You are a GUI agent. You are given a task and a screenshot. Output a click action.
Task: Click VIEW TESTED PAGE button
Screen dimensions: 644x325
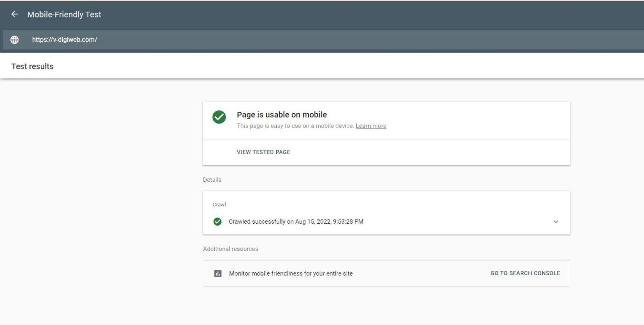pos(263,152)
